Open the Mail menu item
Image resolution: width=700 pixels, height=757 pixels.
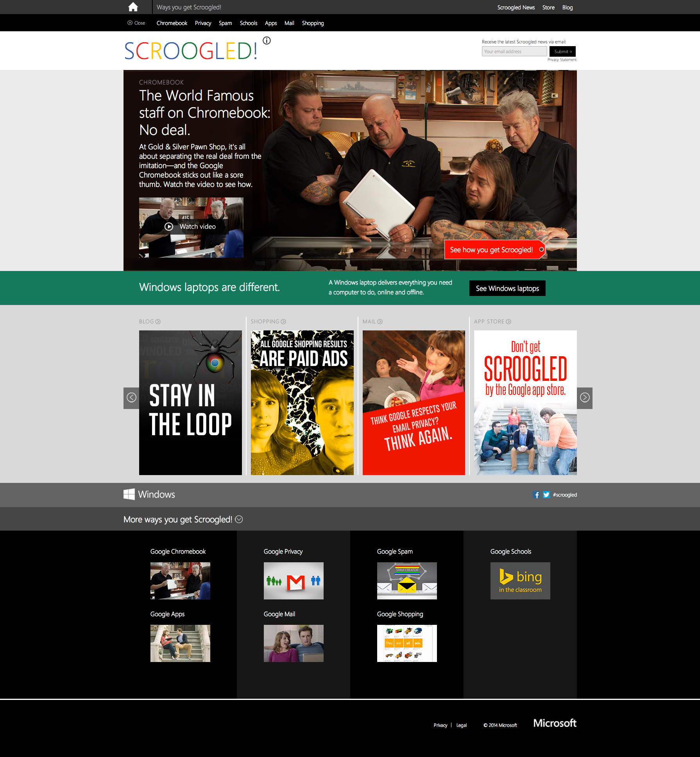coord(289,23)
